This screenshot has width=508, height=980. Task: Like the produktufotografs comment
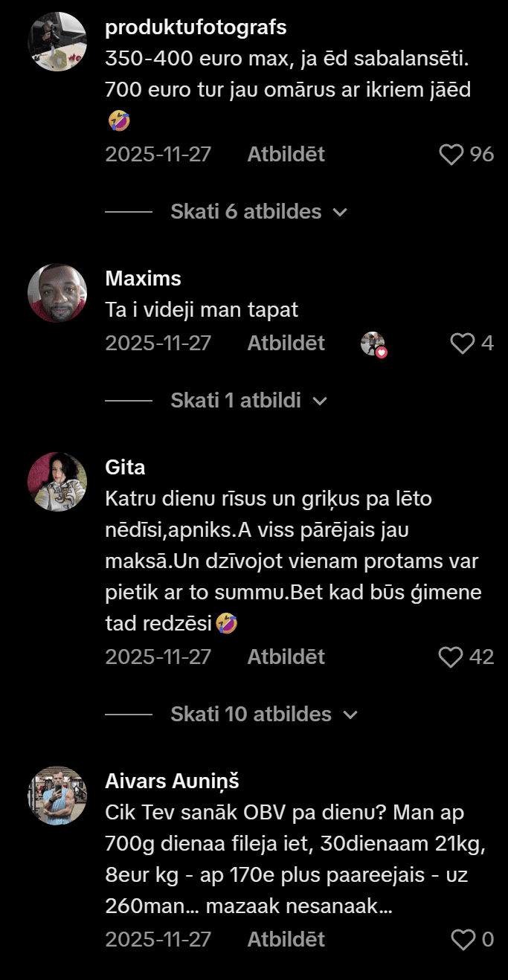[x=451, y=155]
